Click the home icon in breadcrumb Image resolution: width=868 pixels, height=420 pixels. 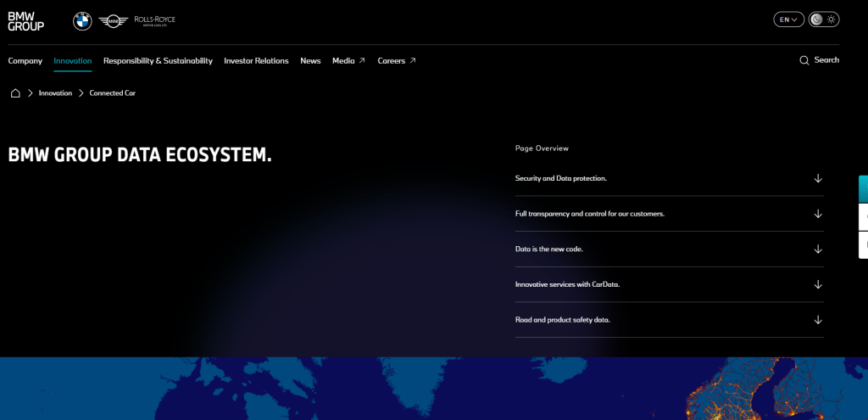tap(15, 93)
